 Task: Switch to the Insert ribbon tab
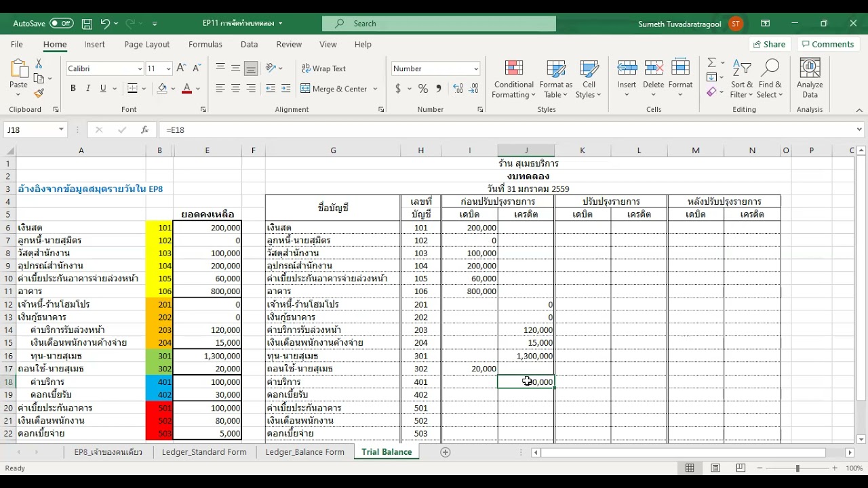point(94,44)
